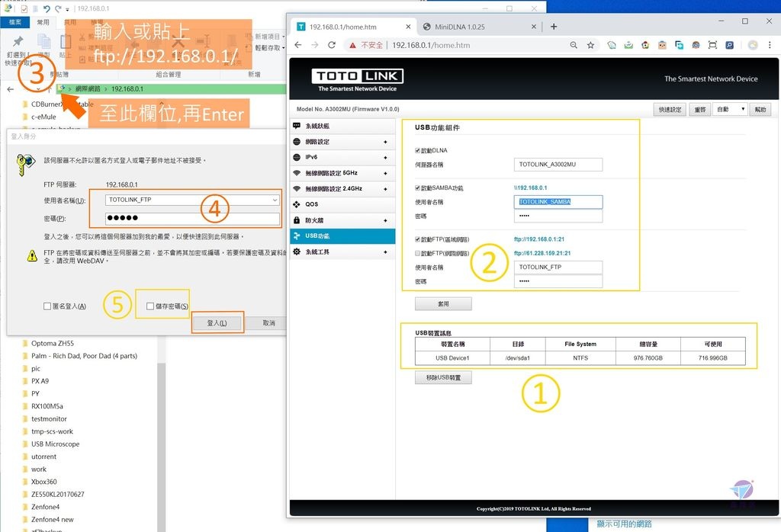Click the 伺服器名稱 TOTOLINK_A3002MU field

(558, 164)
